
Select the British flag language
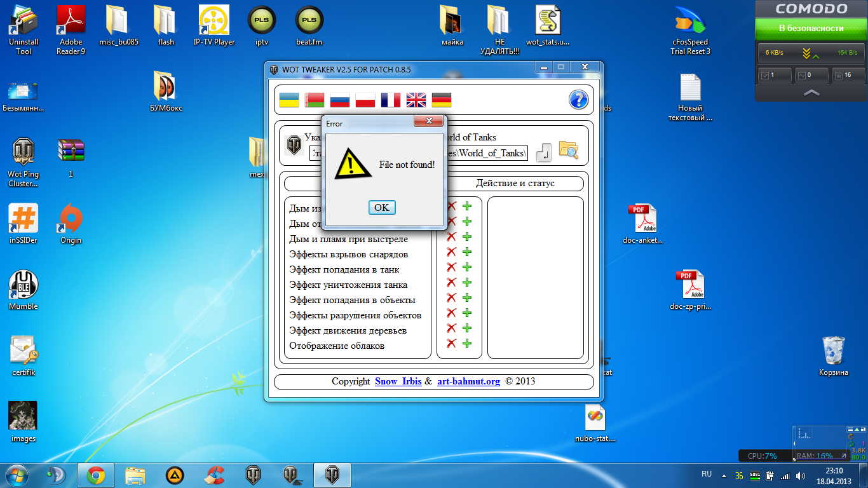pyautogui.click(x=416, y=100)
